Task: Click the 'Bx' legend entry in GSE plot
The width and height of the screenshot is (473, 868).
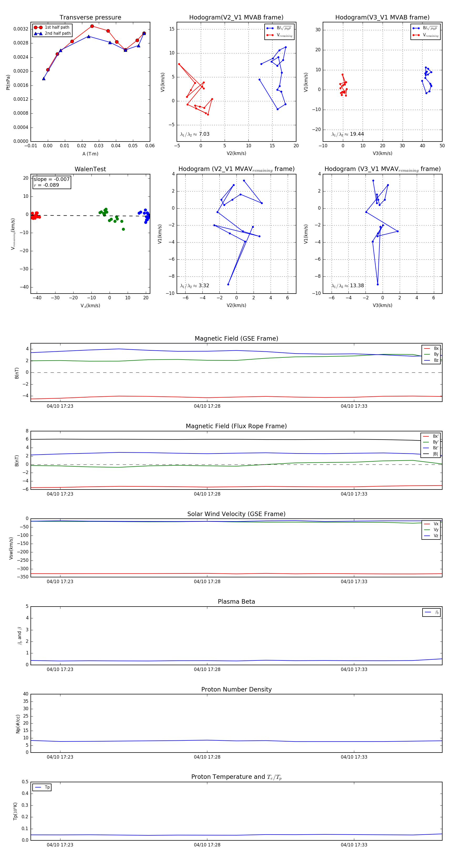Action: [x=431, y=349]
